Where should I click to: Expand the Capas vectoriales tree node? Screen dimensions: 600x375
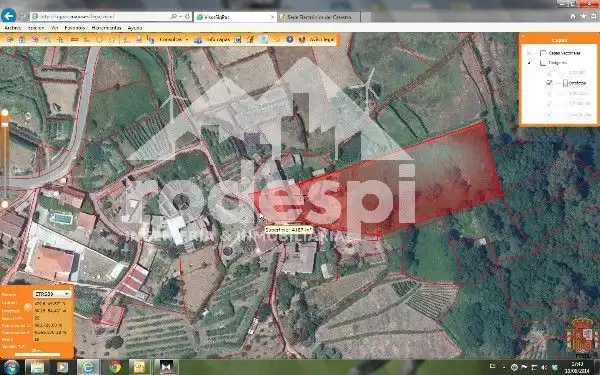530,53
